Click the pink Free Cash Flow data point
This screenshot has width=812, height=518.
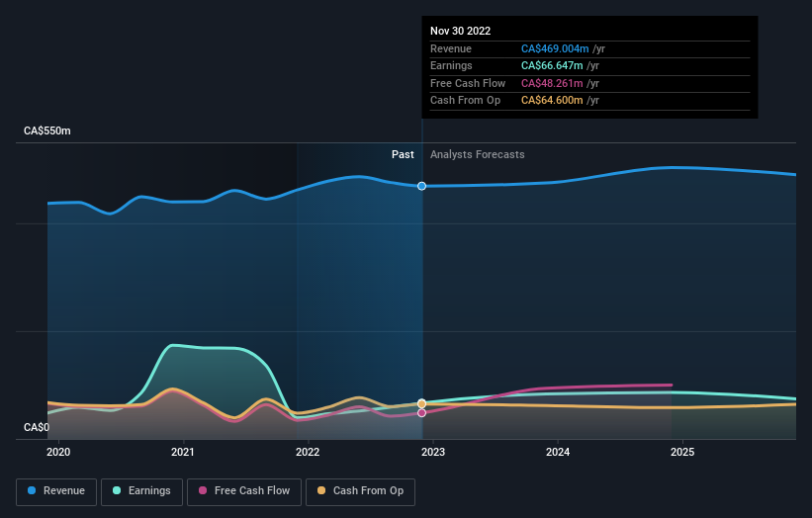pos(422,413)
